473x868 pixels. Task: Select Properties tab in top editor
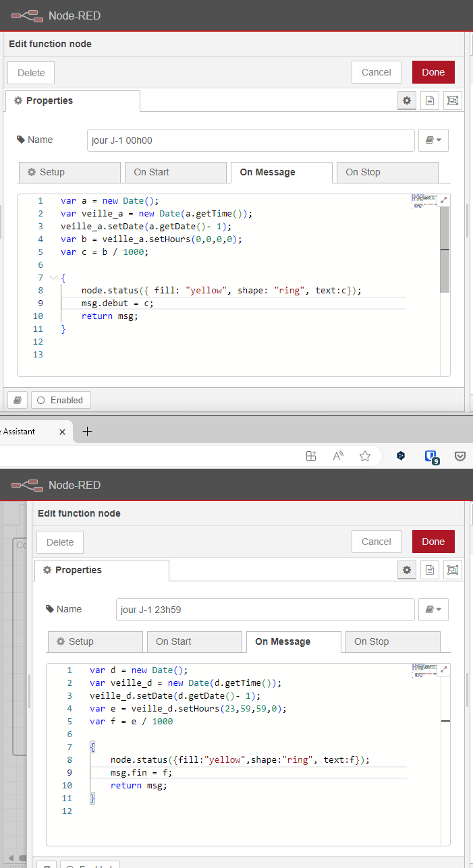click(73, 100)
